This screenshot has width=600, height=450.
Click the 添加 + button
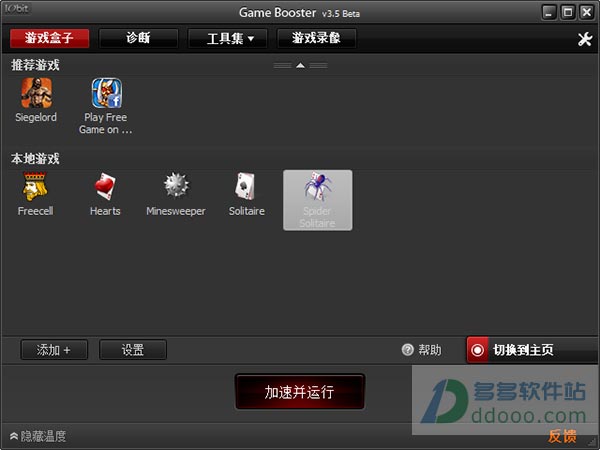[54, 350]
